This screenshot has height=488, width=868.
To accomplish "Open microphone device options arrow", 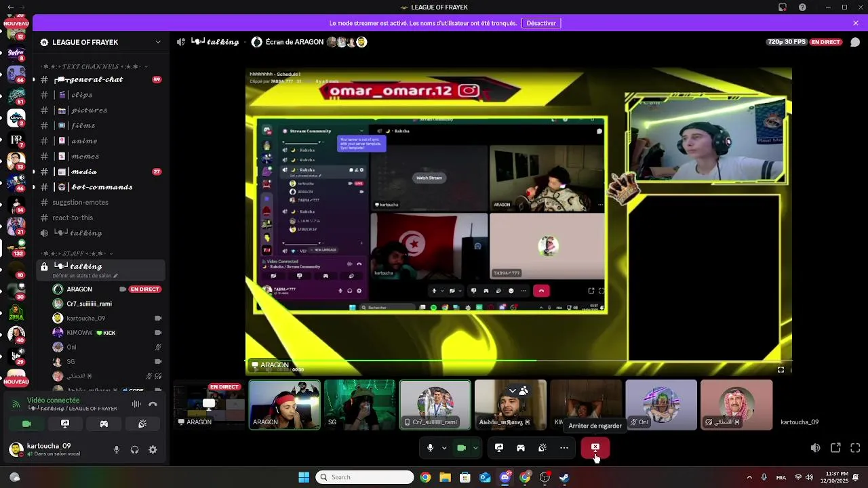I will click(444, 447).
